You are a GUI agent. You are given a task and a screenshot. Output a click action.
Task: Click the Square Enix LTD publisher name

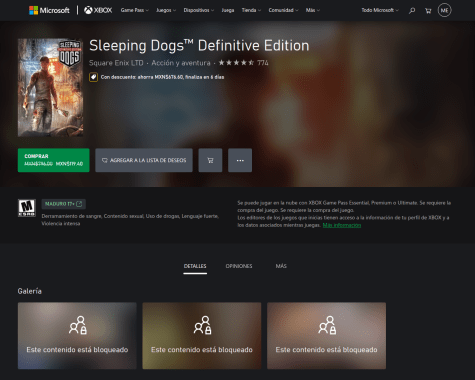(116, 63)
